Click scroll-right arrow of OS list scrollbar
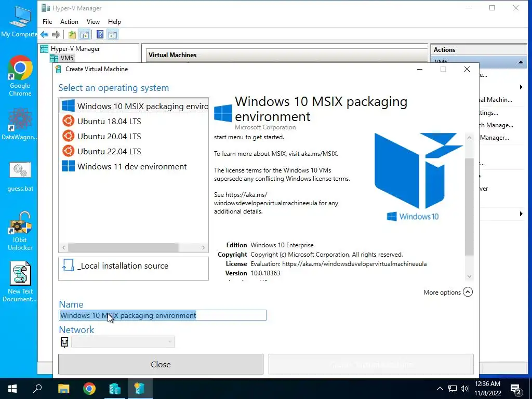The width and height of the screenshot is (532, 399). [x=203, y=247]
